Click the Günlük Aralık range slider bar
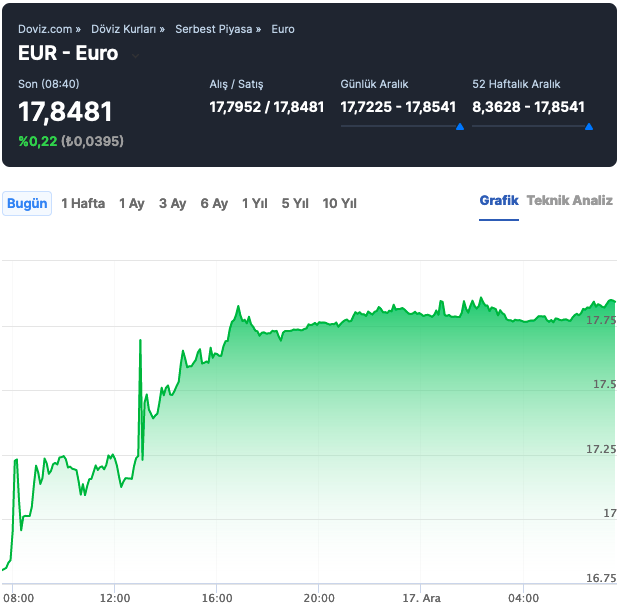 [x=402, y=126]
